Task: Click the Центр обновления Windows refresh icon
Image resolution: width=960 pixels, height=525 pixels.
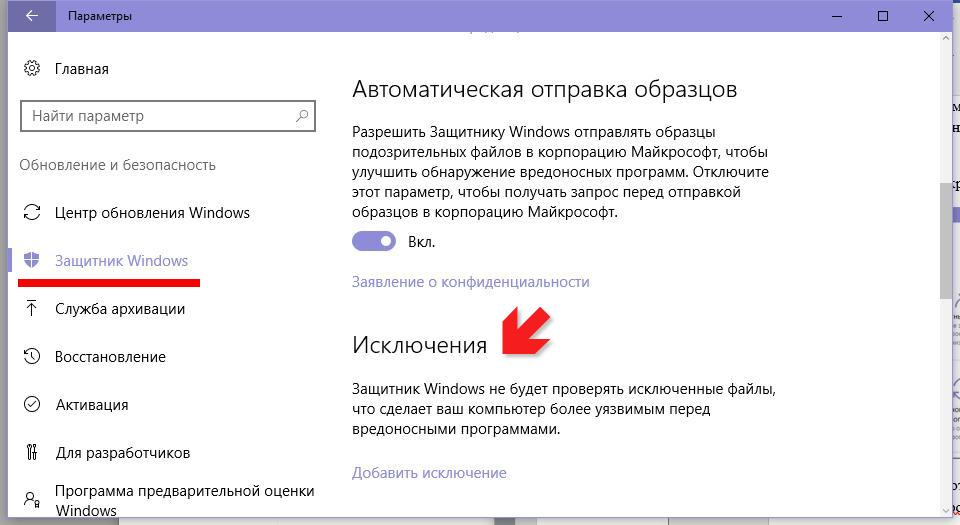Action: [32, 212]
